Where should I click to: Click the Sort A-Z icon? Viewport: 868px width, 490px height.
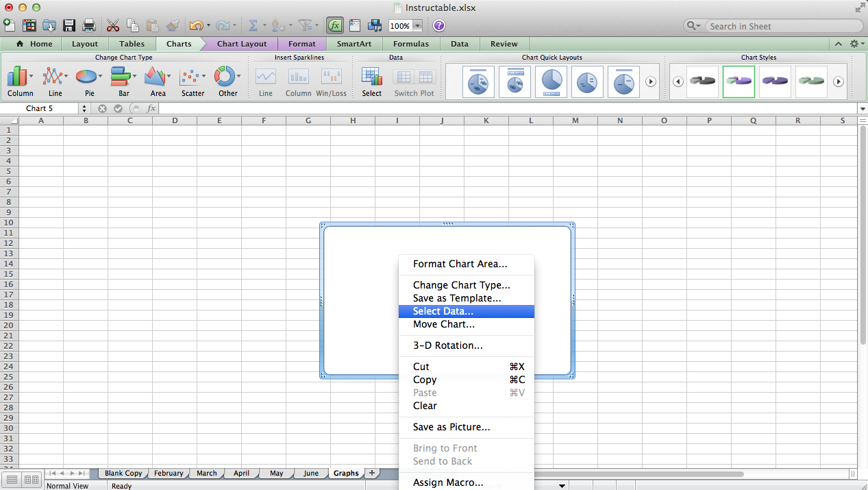point(277,25)
